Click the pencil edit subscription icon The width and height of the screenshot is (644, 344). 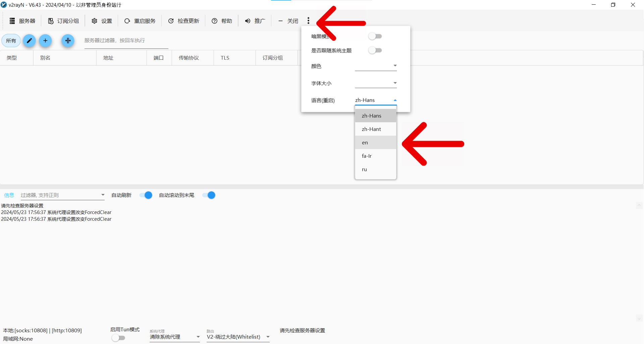click(29, 41)
